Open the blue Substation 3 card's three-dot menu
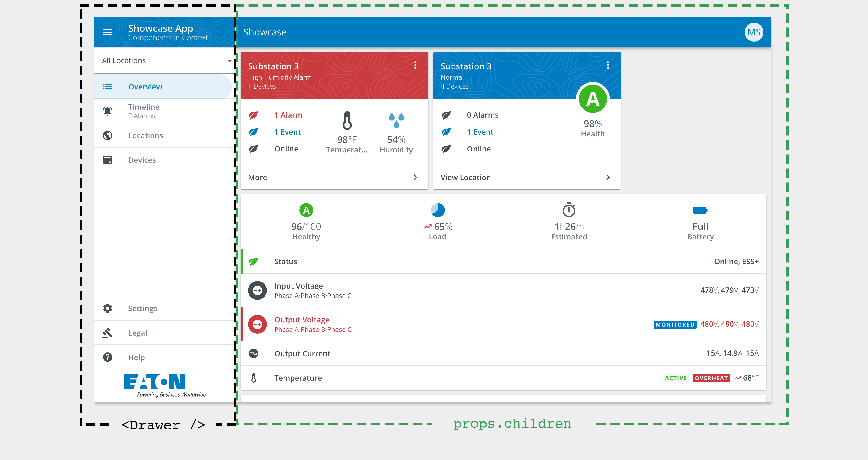The width and height of the screenshot is (868, 460). coord(608,65)
